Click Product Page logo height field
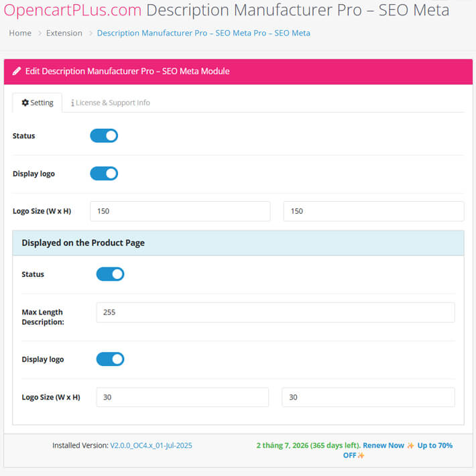 (368, 397)
